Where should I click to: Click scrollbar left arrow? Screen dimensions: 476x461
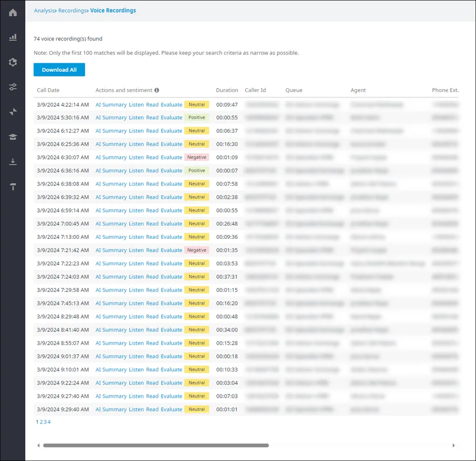tap(38, 445)
